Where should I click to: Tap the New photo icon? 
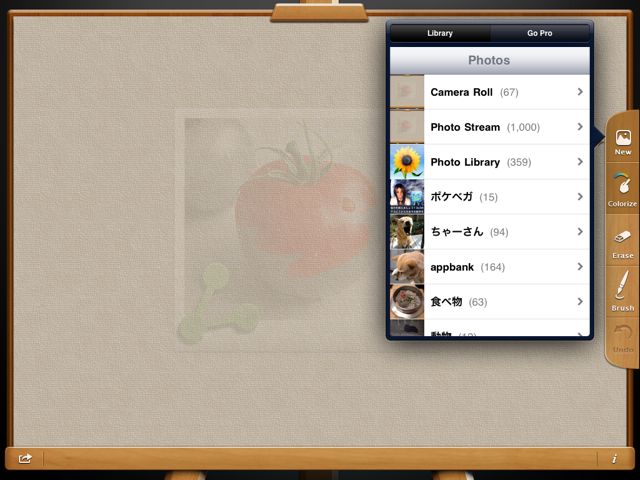[623, 138]
